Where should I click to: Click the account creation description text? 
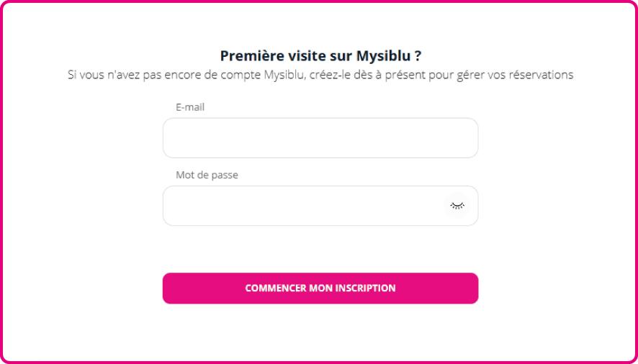tap(320, 75)
